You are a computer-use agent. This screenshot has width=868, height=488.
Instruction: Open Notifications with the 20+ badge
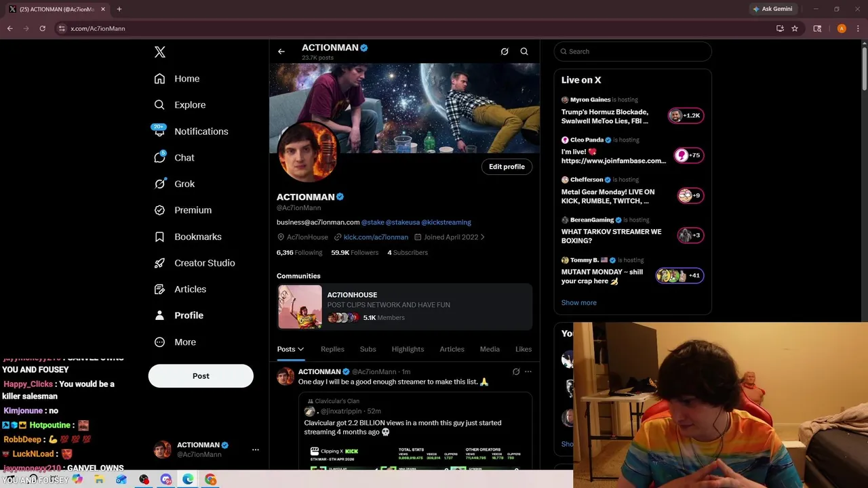(191, 131)
